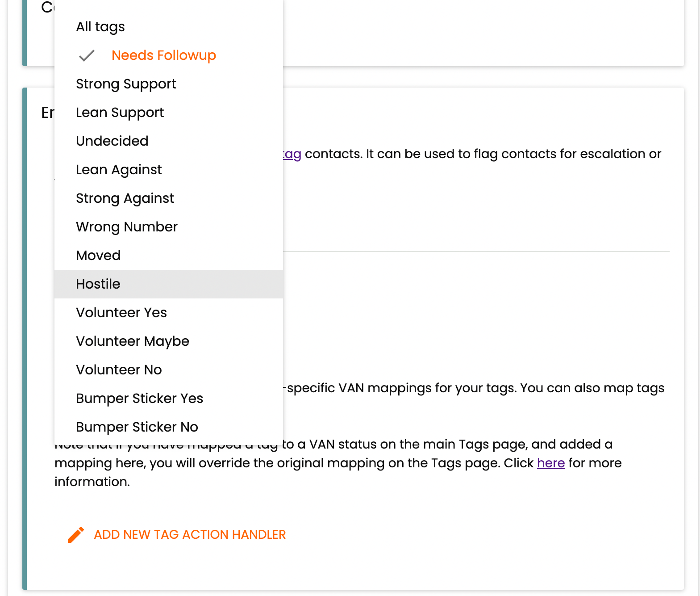Select the Volunteer Yes tag
Image resolution: width=700 pixels, height=596 pixels.
pyautogui.click(x=169, y=313)
